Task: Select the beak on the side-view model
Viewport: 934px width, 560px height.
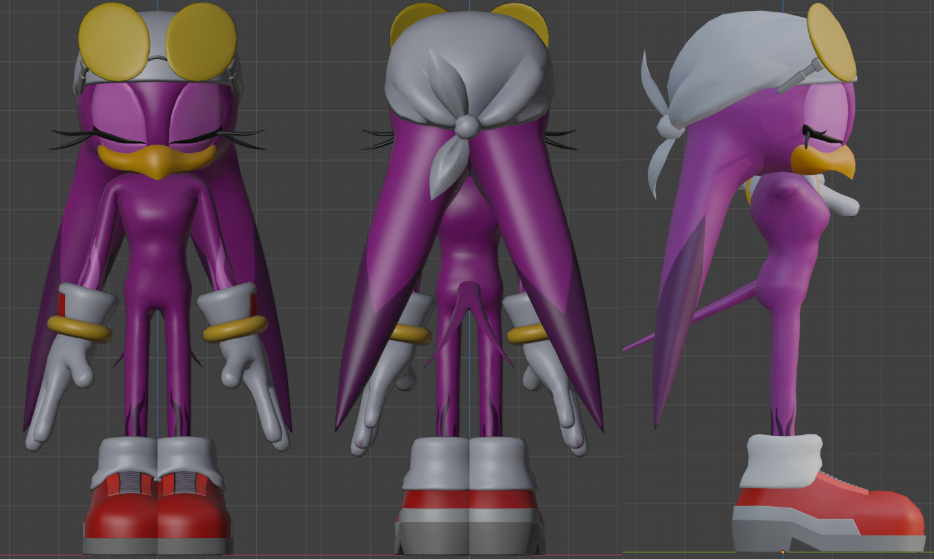Action: [824, 160]
